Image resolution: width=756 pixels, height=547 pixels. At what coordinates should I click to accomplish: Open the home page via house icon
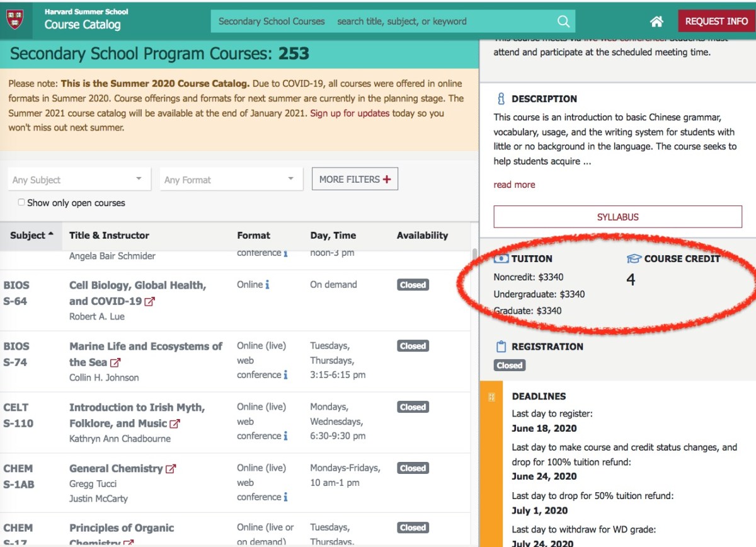pos(656,21)
